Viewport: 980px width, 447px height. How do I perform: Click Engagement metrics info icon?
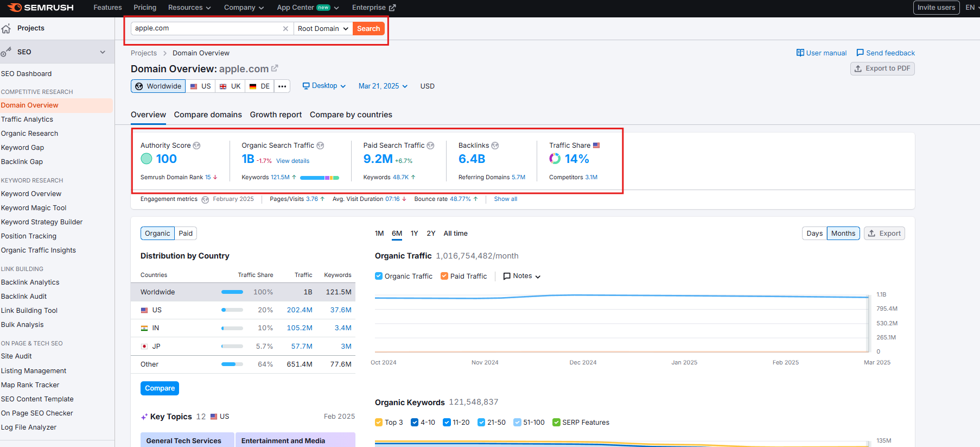pos(205,200)
